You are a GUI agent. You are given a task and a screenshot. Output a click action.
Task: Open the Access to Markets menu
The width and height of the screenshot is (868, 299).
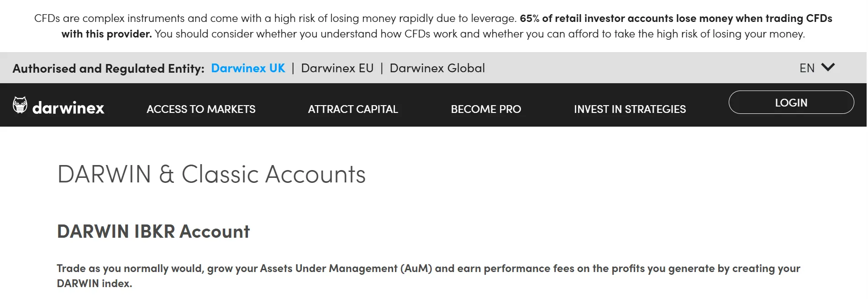pyautogui.click(x=201, y=109)
